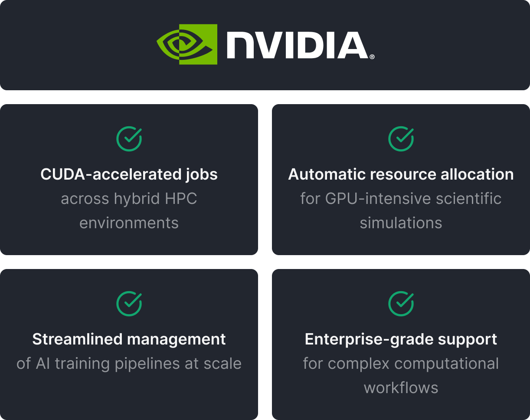Click the registered trademark symbol beside NVIDIA
The height and width of the screenshot is (420, 530).
[x=372, y=57]
